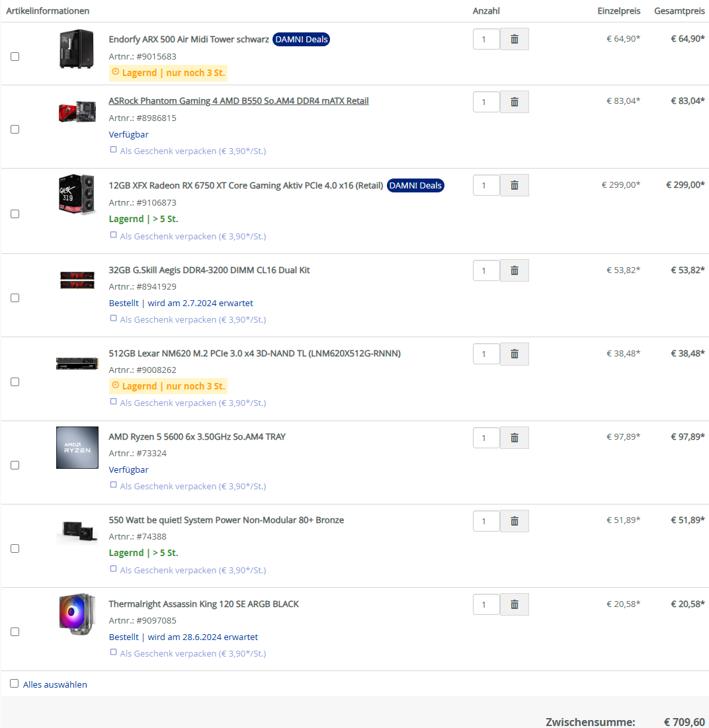The height and width of the screenshot is (728, 709).
Task: Open Endorfy ARX 500 Air Midi Tower product link
Action: click(189, 40)
